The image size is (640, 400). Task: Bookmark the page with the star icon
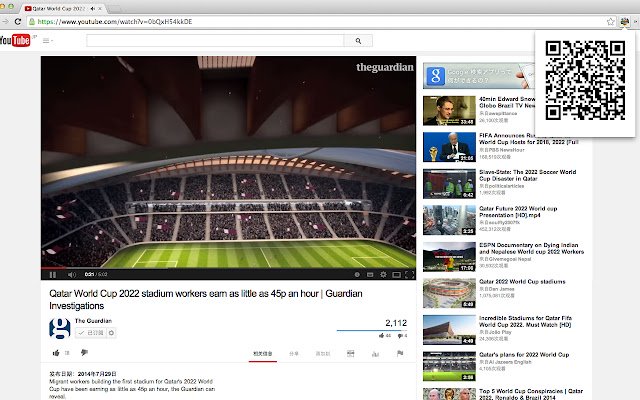611,22
